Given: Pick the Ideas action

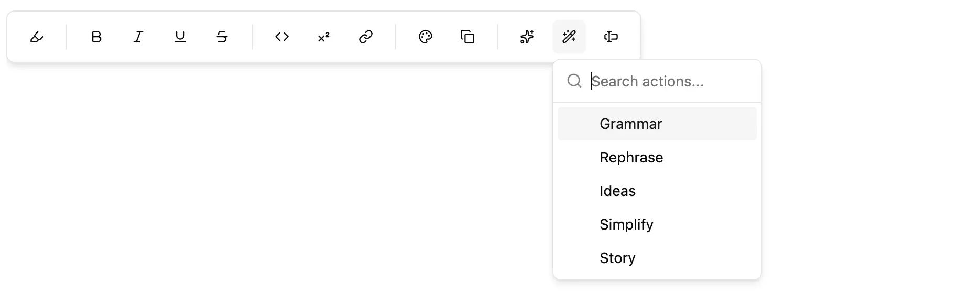Looking at the screenshot, I should (x=657, y=191).
